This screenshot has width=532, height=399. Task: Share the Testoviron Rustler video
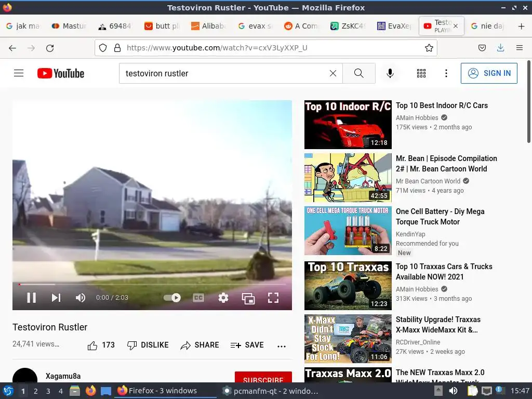point(199,345)
